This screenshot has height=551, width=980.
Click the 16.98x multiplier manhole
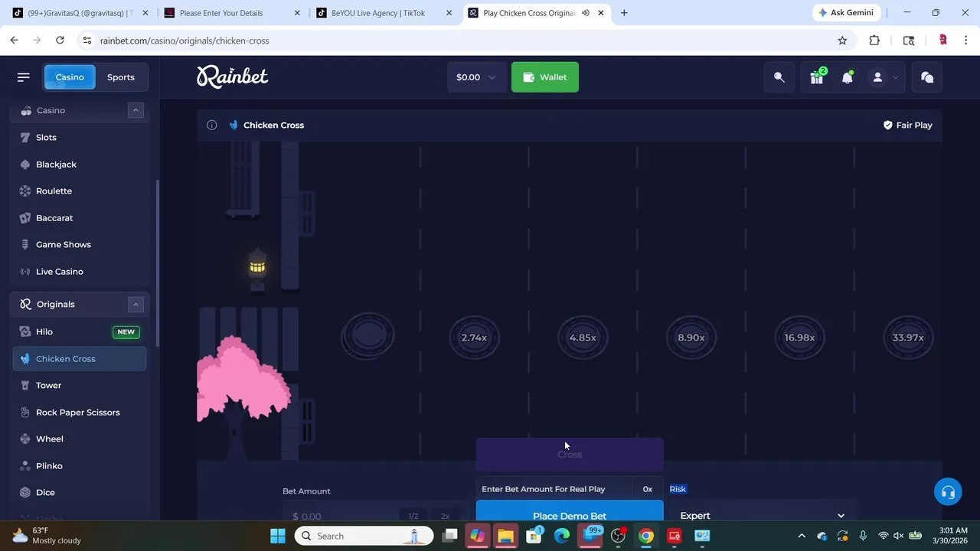[x=800, y=337]
